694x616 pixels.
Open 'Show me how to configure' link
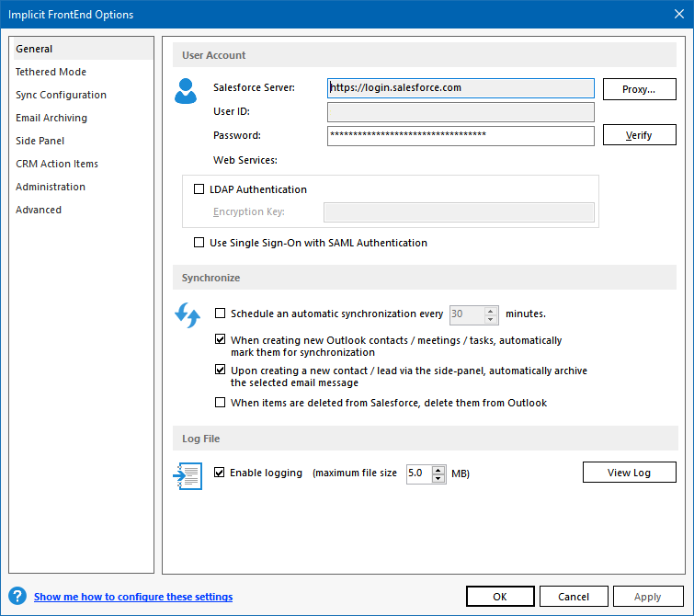133,597
